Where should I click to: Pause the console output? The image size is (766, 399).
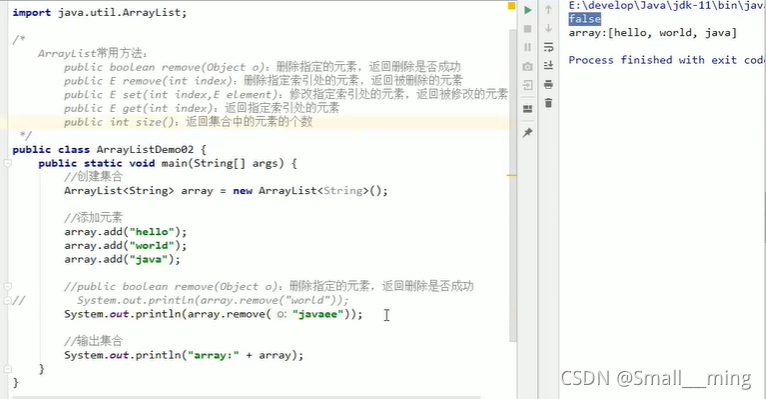click(x=528, y=47)
